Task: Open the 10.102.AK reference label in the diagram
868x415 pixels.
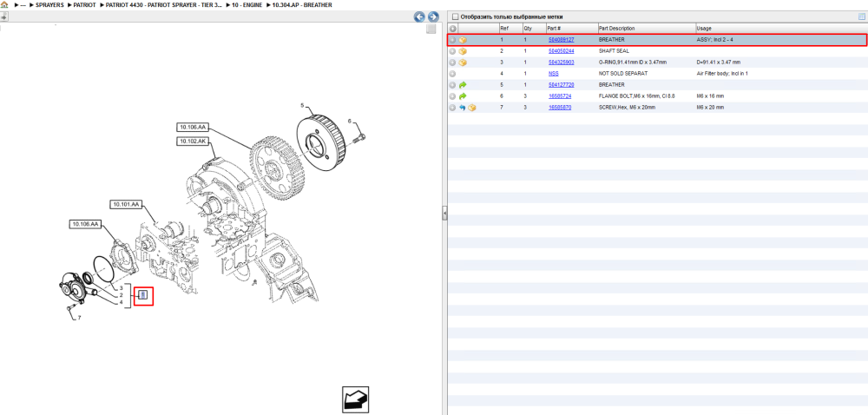Action: (193, 142)
